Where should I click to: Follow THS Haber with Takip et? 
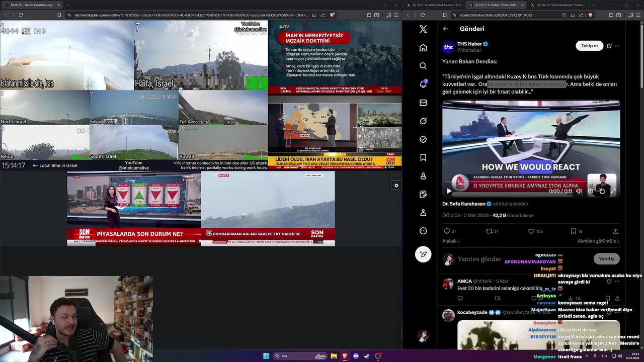click(589, 46)
